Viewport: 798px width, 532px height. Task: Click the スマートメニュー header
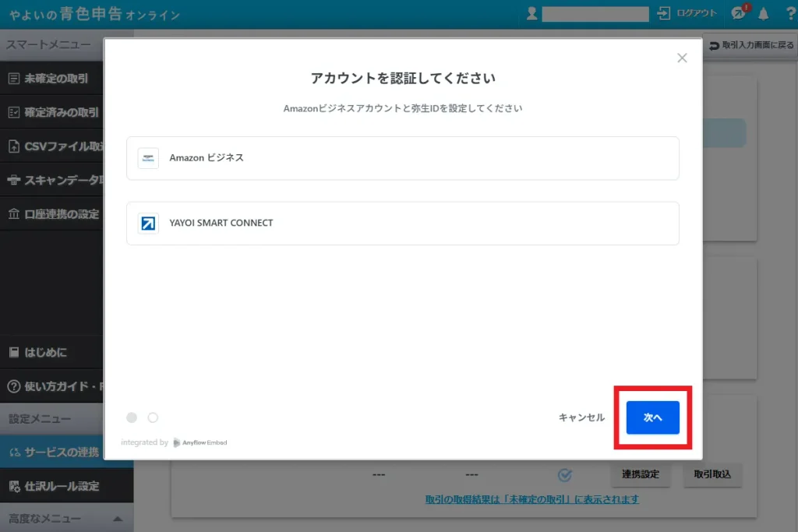click(x=49, y=44)
